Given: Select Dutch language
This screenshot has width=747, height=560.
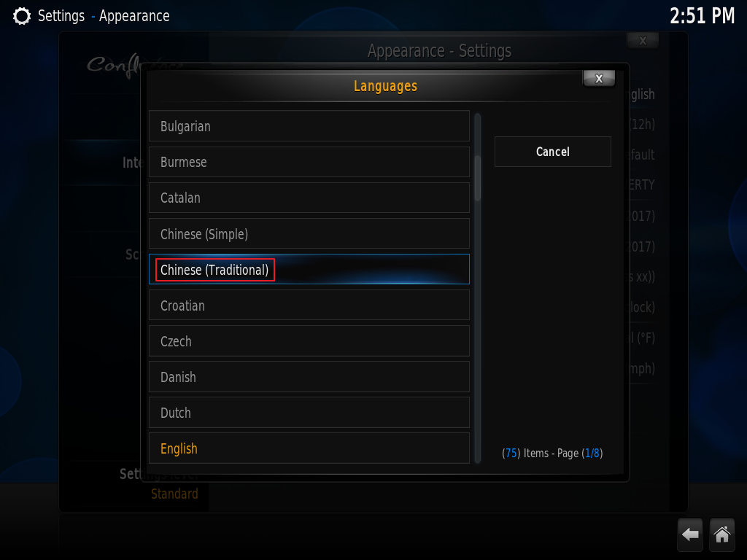Looking at the screenshot, I should pos(309,413).
